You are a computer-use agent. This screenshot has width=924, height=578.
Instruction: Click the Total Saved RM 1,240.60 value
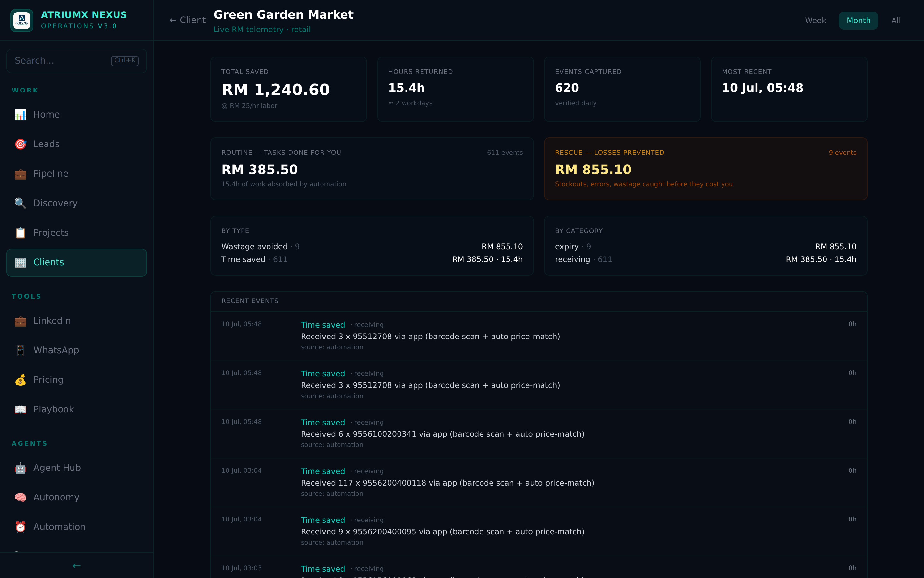275,90
